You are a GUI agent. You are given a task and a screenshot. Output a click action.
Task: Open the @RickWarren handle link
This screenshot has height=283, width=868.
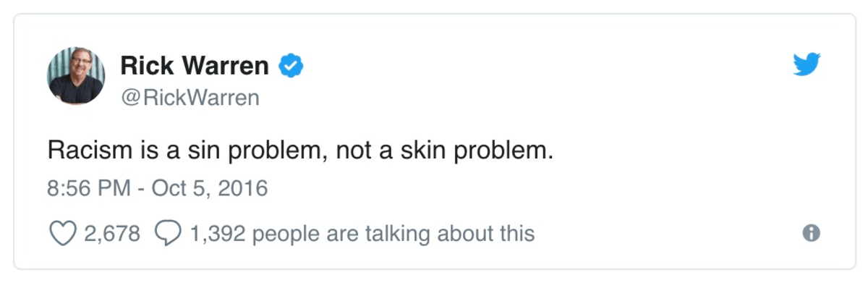pyautogui.click(x=190, y=97)
